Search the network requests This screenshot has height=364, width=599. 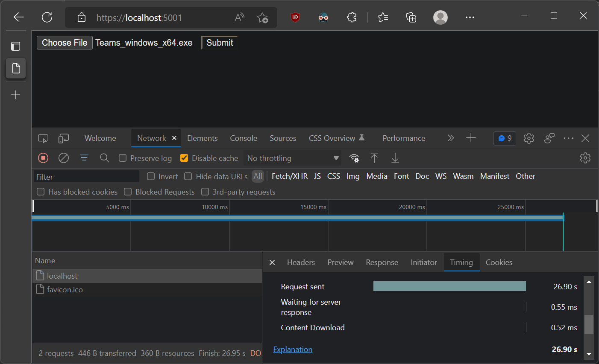pos(104,158)
